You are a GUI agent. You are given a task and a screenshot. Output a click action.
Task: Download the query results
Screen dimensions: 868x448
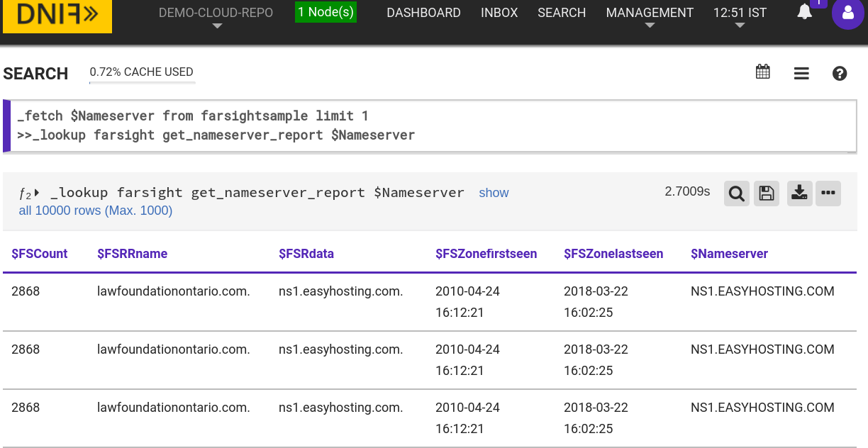click(x=799, y=193)
